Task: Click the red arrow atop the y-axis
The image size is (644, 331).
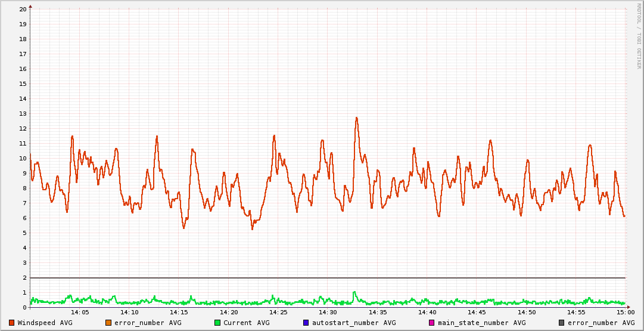Action: point(30,6)
